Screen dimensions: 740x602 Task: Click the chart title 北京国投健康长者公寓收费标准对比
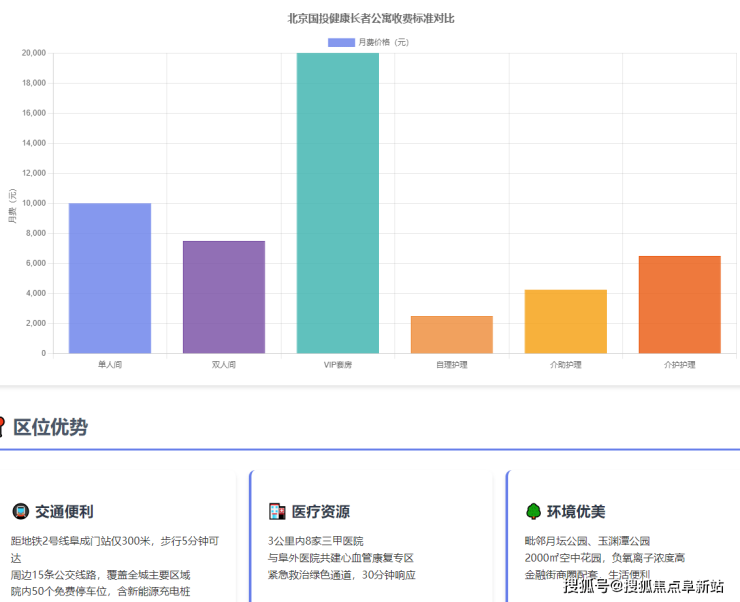click(x=370, y=18)
